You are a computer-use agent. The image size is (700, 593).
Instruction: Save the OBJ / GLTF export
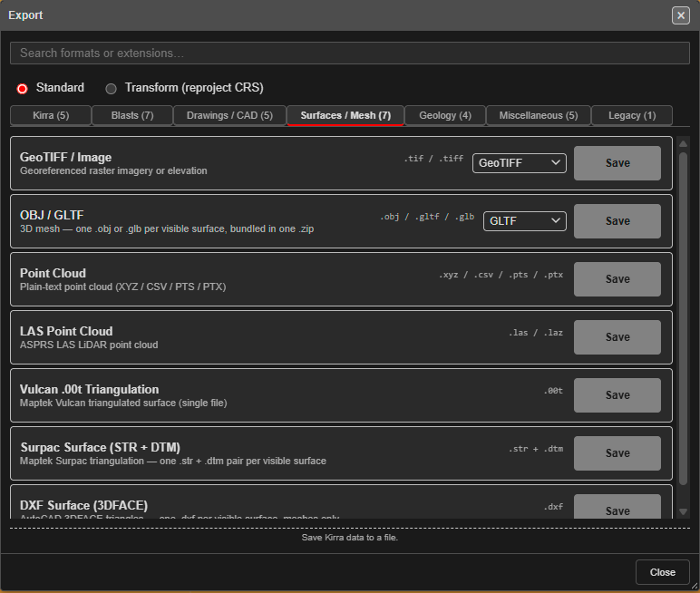pos(617,221)
